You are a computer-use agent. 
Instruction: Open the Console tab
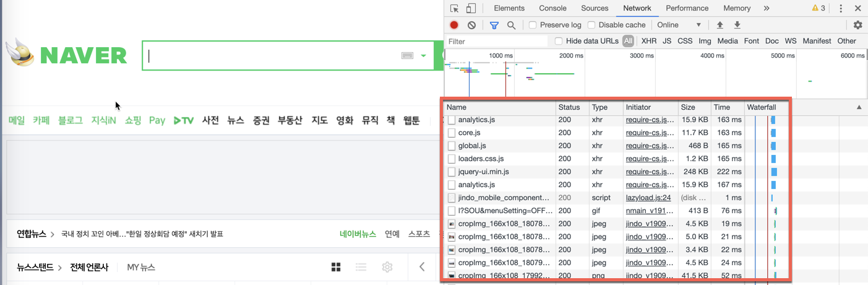[552, 8]
